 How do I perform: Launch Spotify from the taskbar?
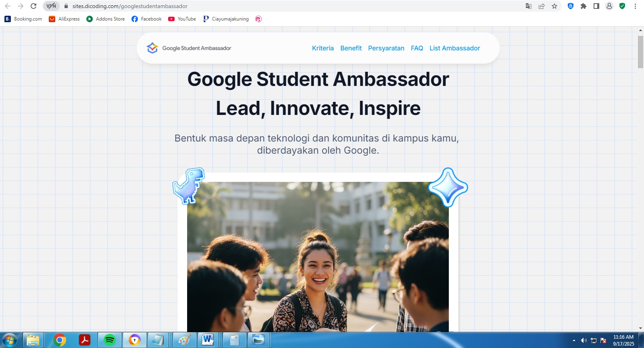pos(109,340)
